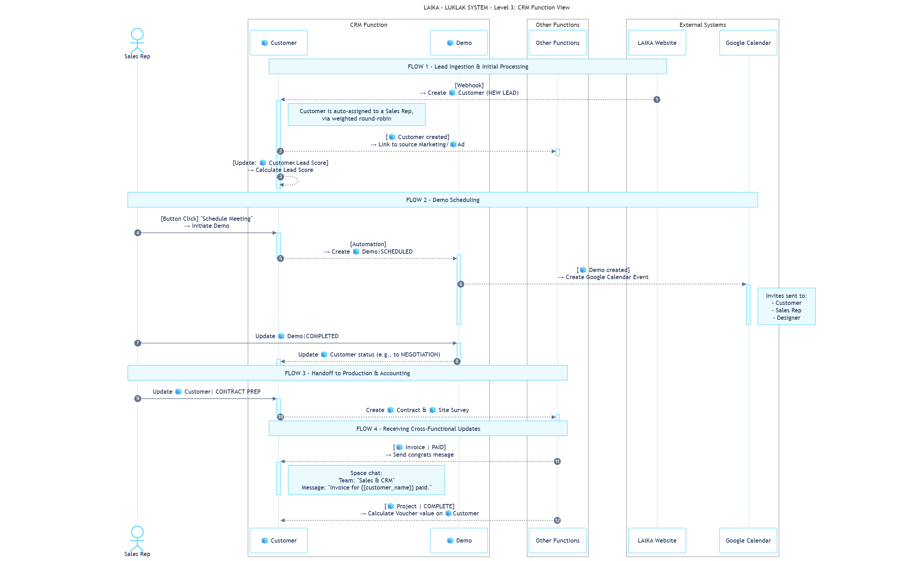Click 'Calculate Voucher value on' message text
Image resolution: width=924 pixels, height=561 pixels.
pyautogui.click(x=405, y=513)
